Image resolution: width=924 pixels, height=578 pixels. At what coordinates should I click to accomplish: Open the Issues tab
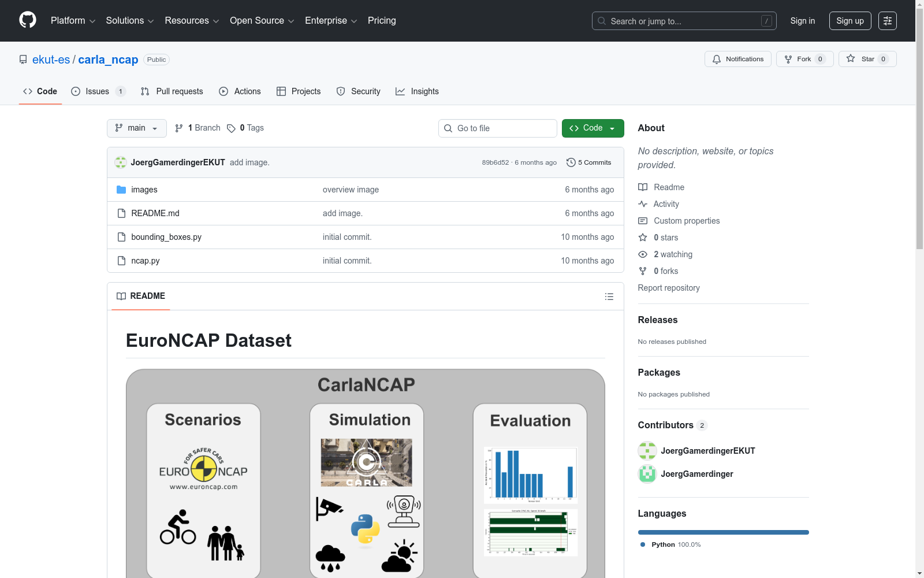click(98, 91)
